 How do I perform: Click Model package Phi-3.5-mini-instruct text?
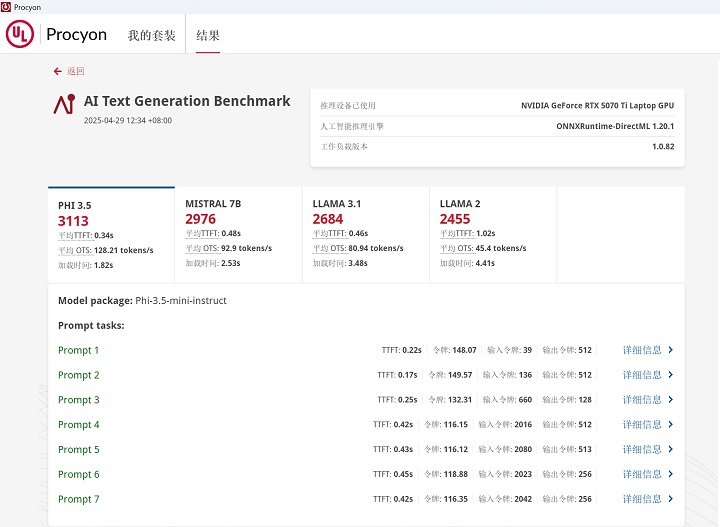pyautogui.click(x=142, y=301)
